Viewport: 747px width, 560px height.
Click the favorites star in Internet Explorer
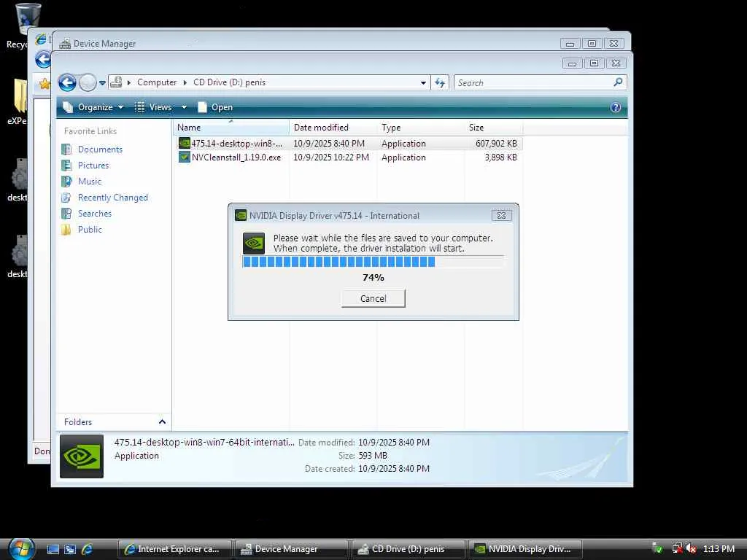44,85
